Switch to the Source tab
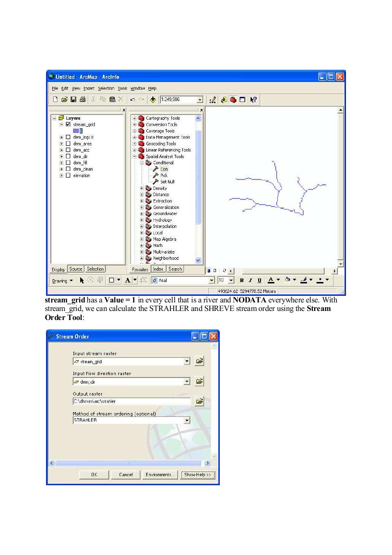This screenshot has height=555, width=392. point(76,269)
